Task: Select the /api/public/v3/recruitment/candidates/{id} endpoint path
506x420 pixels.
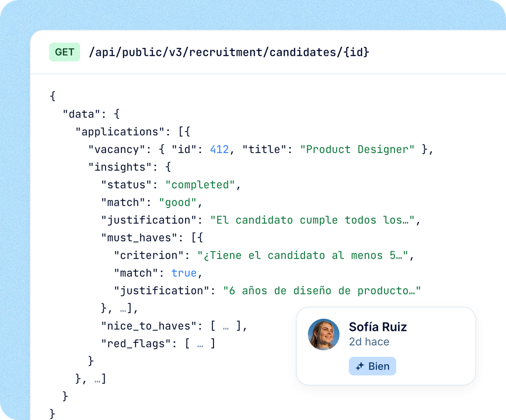Action: (229, 52)
